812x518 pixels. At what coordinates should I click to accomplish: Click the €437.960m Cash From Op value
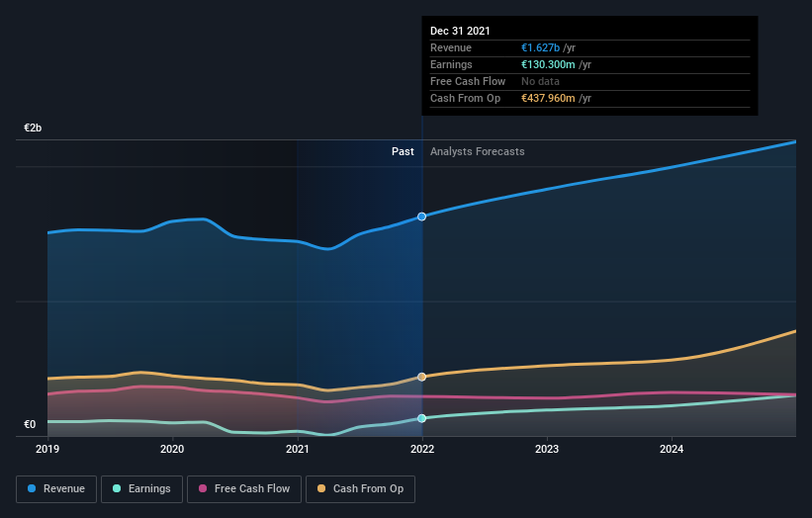point(548,98)
